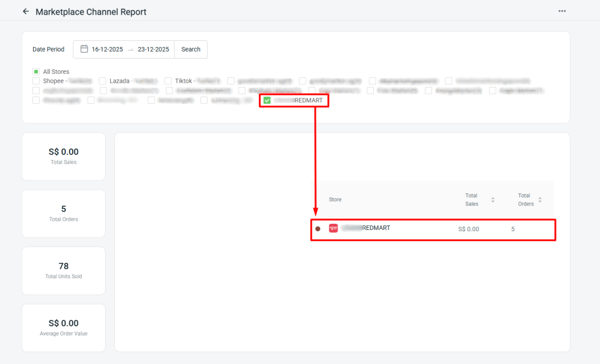Viewport: 600px width, 364px height.
Task: Click the RedMart logo in the store row
Action: coord(334,228)
